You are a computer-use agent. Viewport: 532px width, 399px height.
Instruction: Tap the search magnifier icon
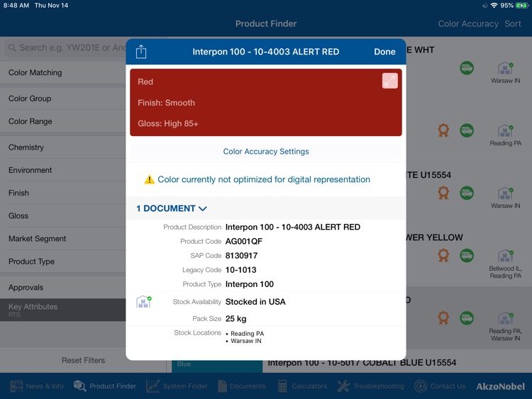pyautogui.click(x=12, y=47)
